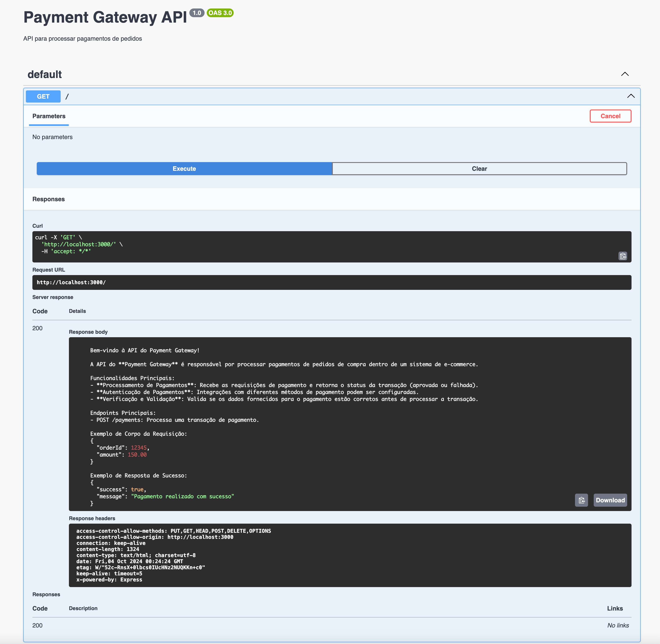Collapse the GET / operation chevron
This screenshot has width=660, height=644.
[x=631, y=96]
